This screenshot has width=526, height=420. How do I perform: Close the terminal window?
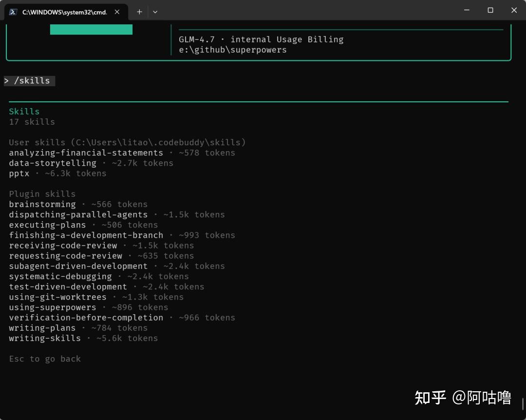point(514,10)
